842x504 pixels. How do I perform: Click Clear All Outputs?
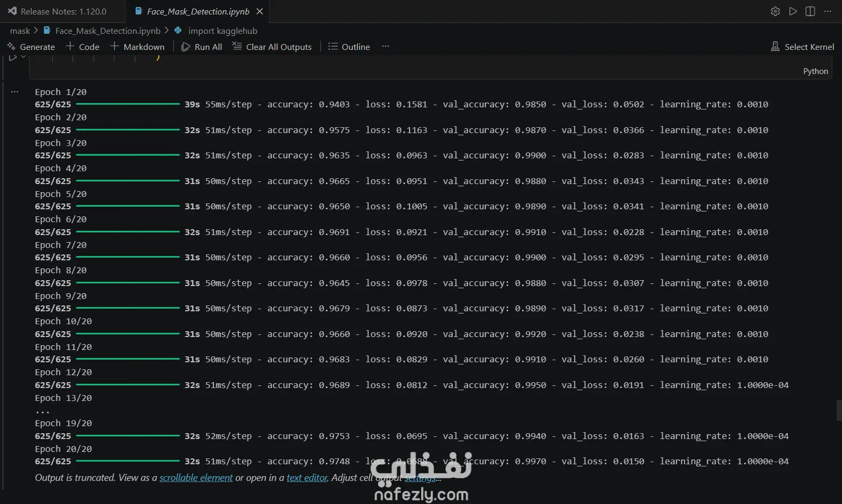[x=272, y=47]
